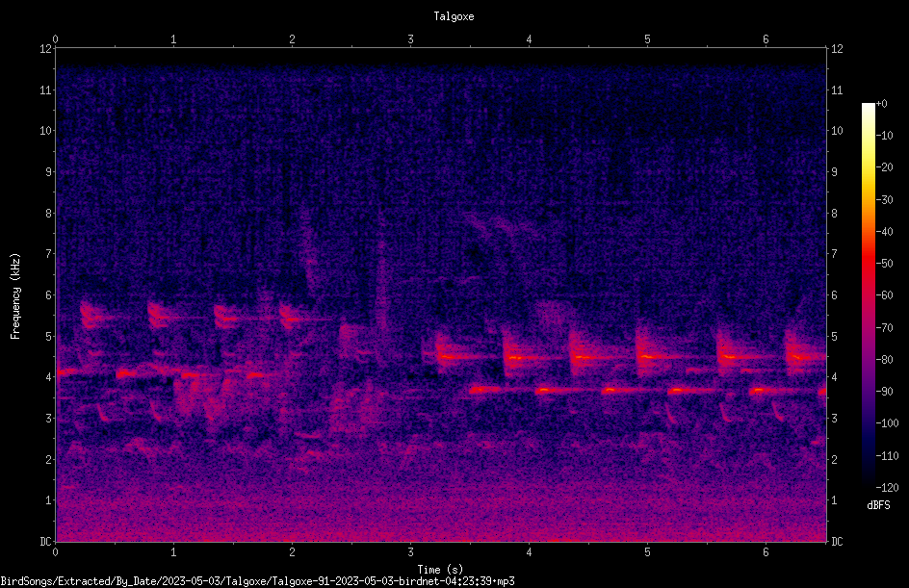Click the -30 yellow region of color bar
The height and width of the screenshot is (588, 909).
pyautogui.click(x=869, y=199)
